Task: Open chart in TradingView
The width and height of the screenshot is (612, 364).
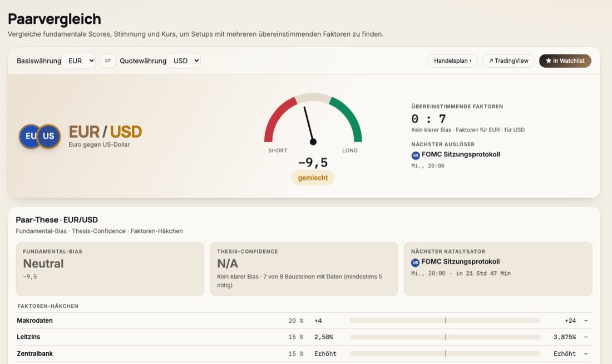Action: [509, 61]
